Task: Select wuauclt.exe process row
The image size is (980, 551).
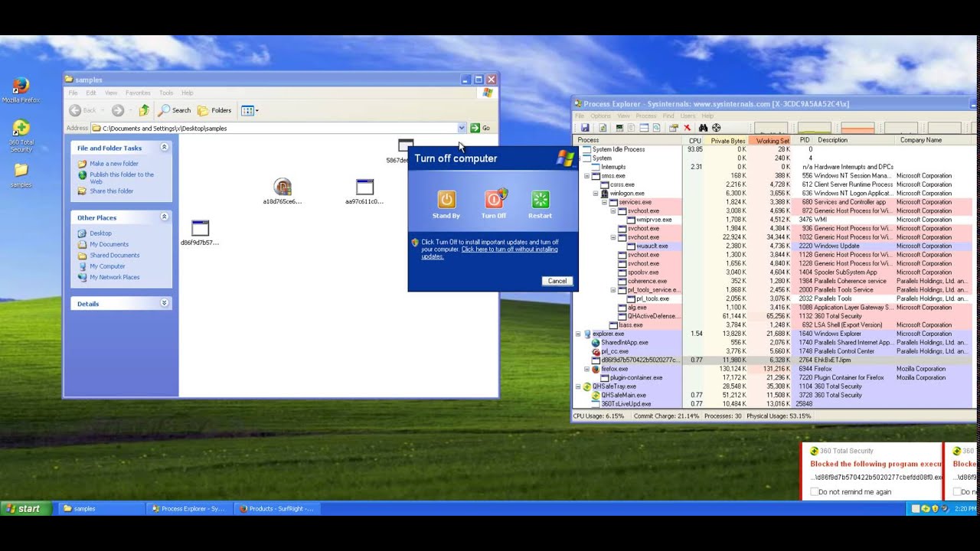Action: pyautogui.click(x=773, y=246)
